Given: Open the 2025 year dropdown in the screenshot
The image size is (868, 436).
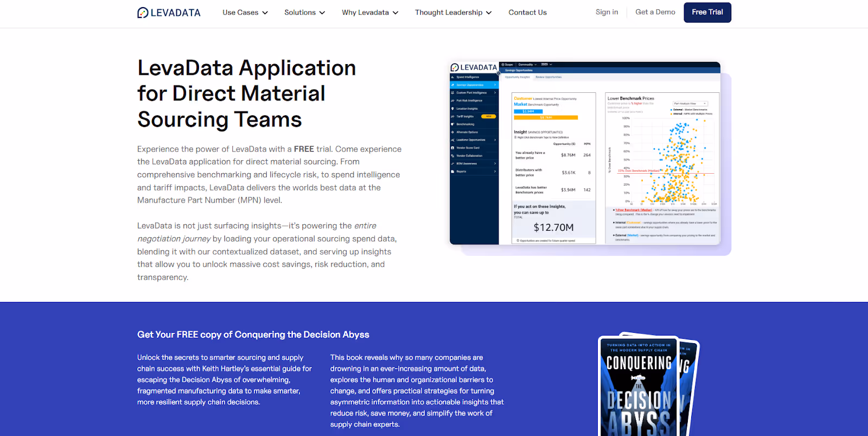Looking at the screenshot, I should 546,65.
